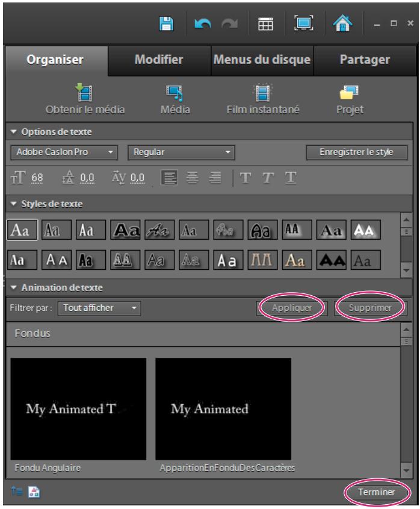
Task: Click Enregistrer le style button
Action: point(356,152)
